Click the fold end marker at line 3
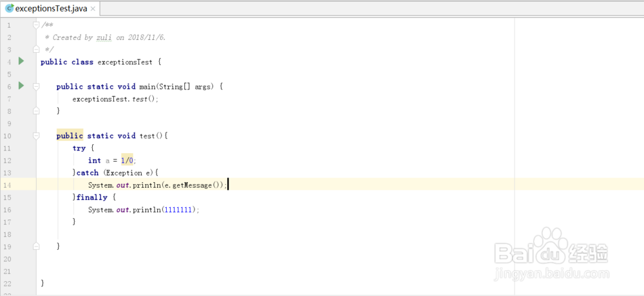The height and width of the screenshot is (296, 644). pos(37,49)
